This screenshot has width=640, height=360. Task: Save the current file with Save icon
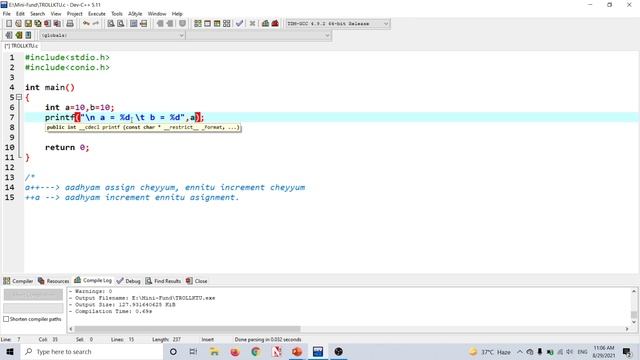[x=28, y=24]
